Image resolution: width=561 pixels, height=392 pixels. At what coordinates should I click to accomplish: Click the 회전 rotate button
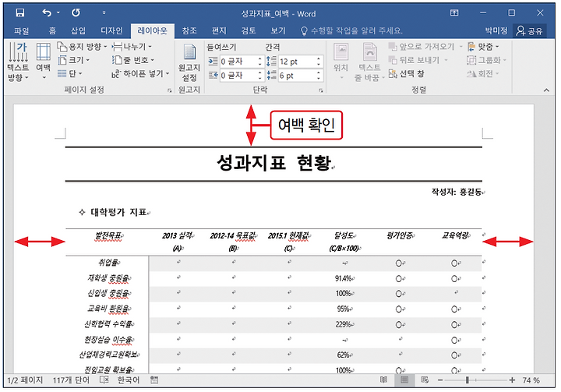point(482,74)
